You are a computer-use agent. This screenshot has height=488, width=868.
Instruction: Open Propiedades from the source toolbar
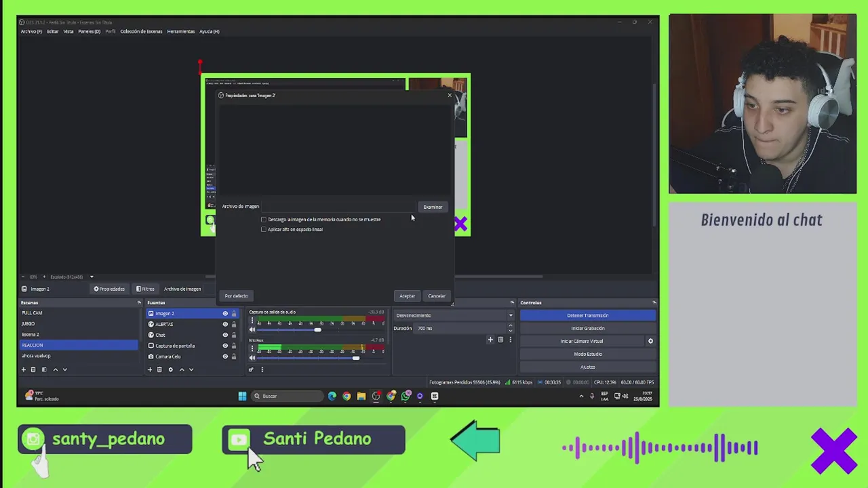coord(109,289)
